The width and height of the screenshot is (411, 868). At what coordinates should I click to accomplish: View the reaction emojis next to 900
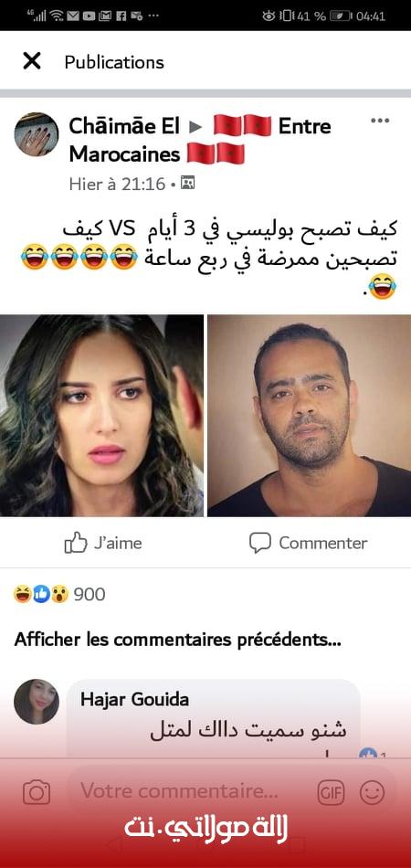tap(41, 595)
